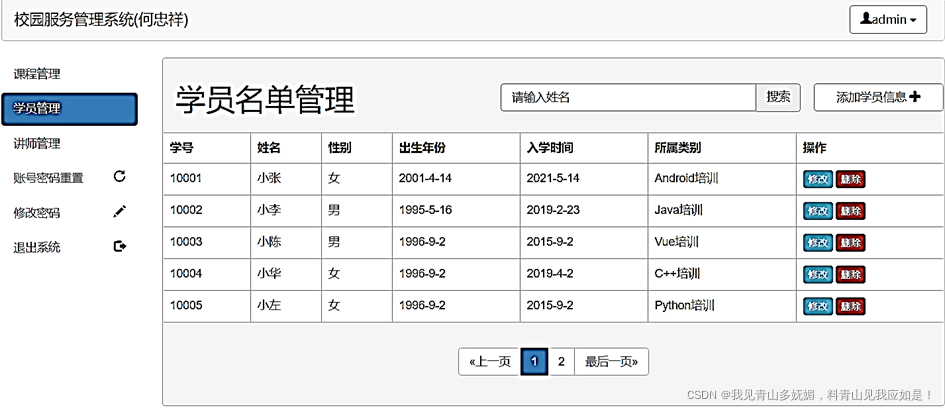945x410 pixels.
Task: Click the name 小左
Action: tap(269, 306)
